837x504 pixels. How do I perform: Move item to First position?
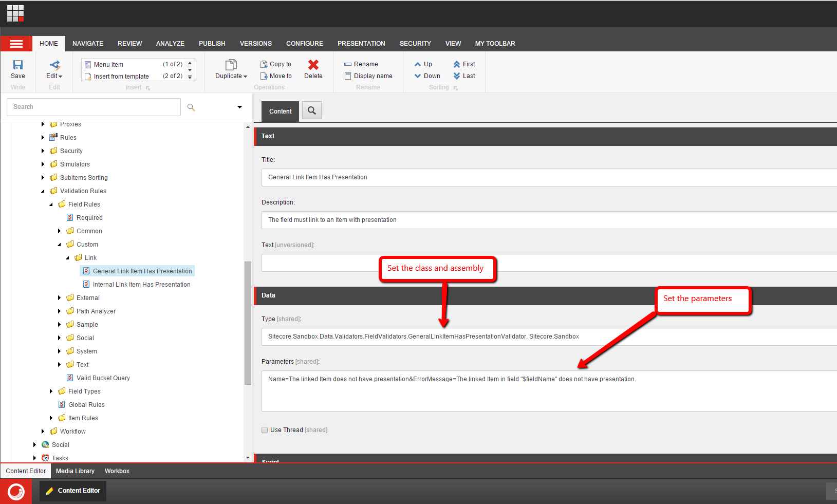(x=464, y=64)
